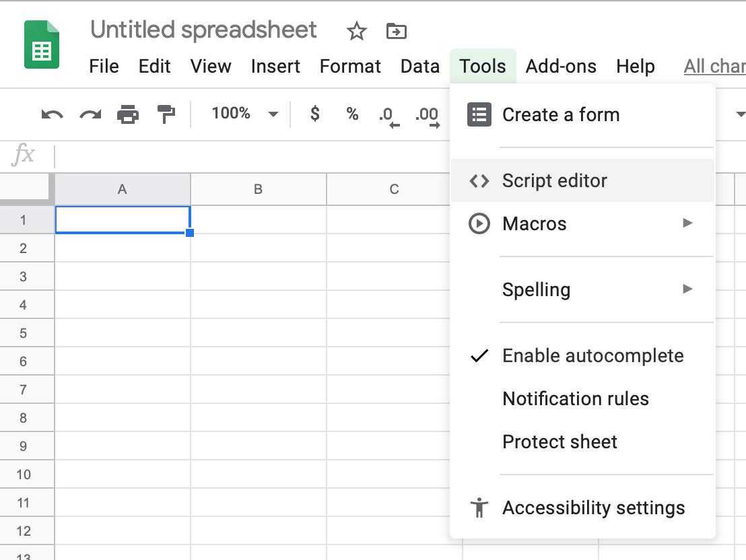Click the undo arrow icon
Viewport: 746px width, 560px height.
pos(52,114)
